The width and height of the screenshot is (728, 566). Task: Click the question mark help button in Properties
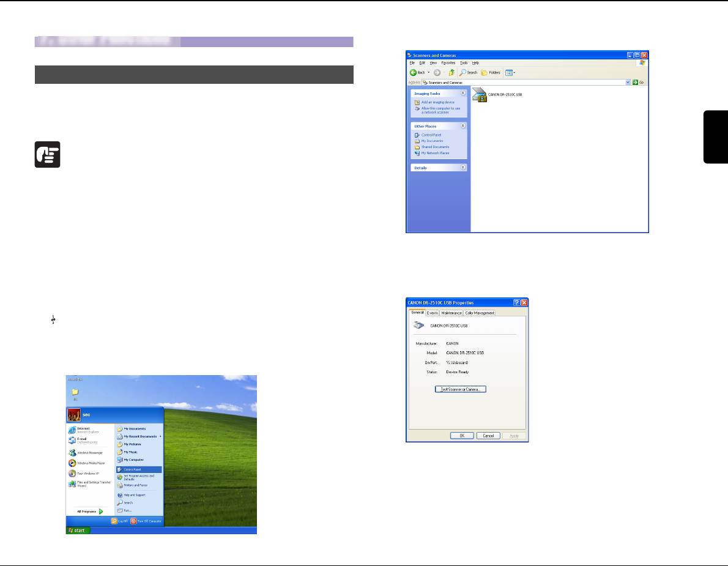(516, 302)
